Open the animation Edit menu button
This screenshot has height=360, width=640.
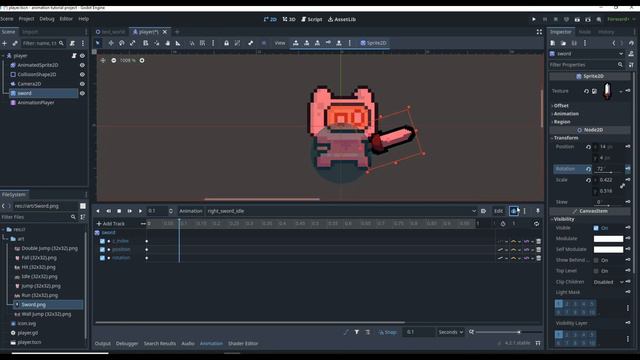498,211
